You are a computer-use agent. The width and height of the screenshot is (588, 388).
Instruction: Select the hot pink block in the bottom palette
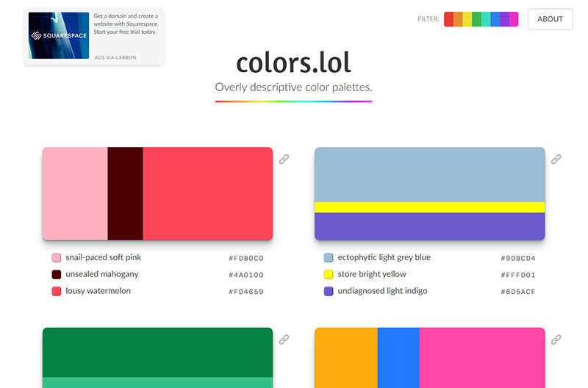482,358
